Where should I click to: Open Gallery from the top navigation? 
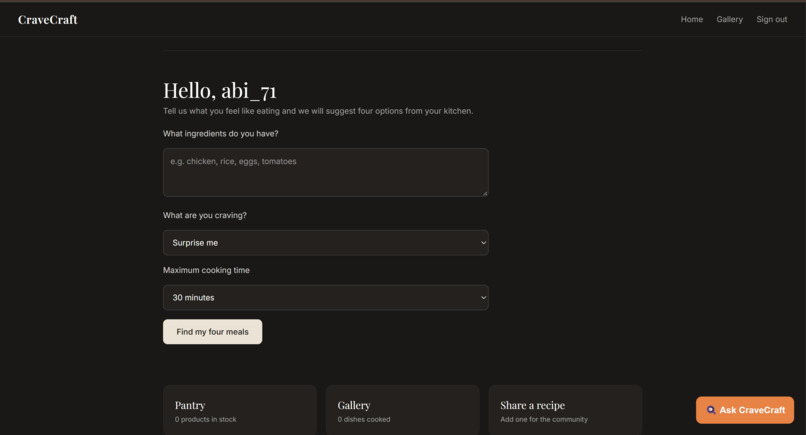click(729, 19)
